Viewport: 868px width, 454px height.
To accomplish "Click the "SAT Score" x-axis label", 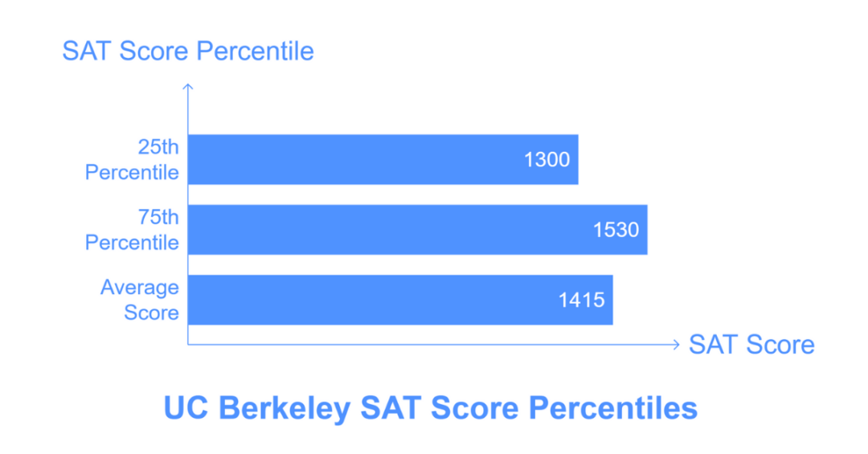I will pos(751,345).
